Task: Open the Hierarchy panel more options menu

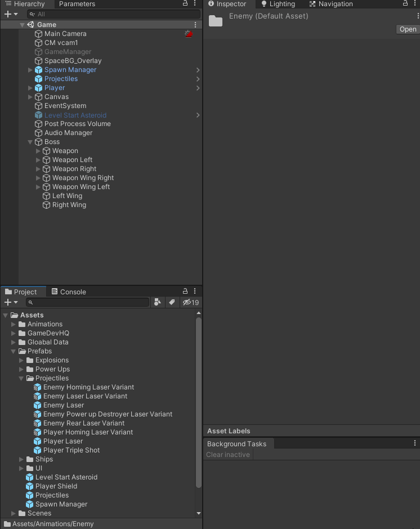Action: pos(195,3)
